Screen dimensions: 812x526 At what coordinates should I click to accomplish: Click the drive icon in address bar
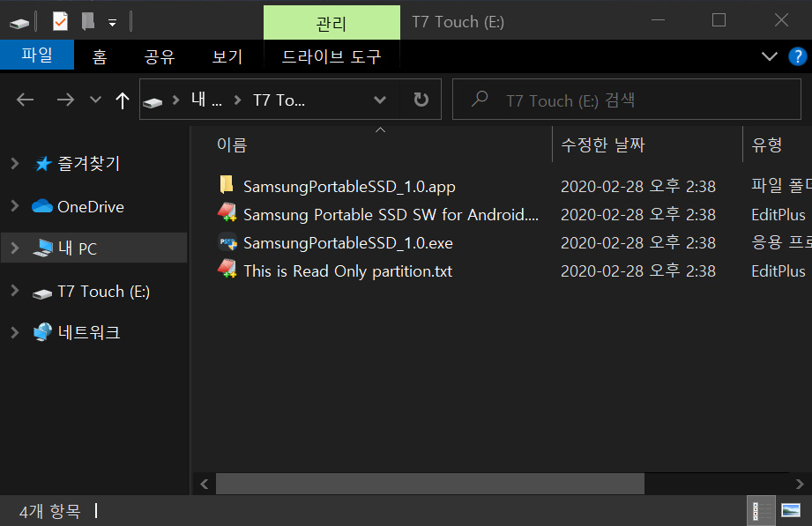click(x=153, y=102)
